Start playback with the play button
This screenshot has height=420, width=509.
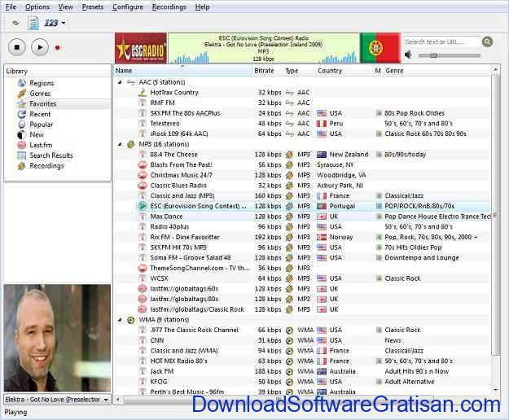pyautogui.click(x=40, y=48)
